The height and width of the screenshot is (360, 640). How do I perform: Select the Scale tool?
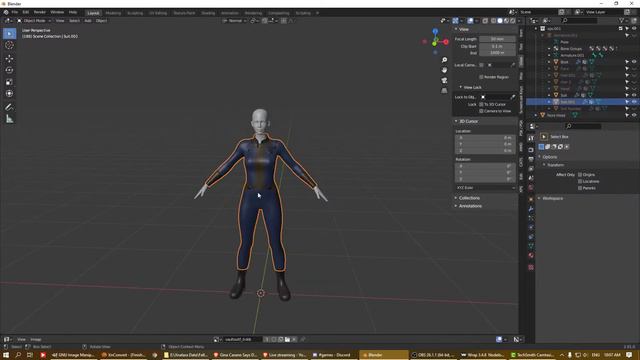(x=9, y=82)
